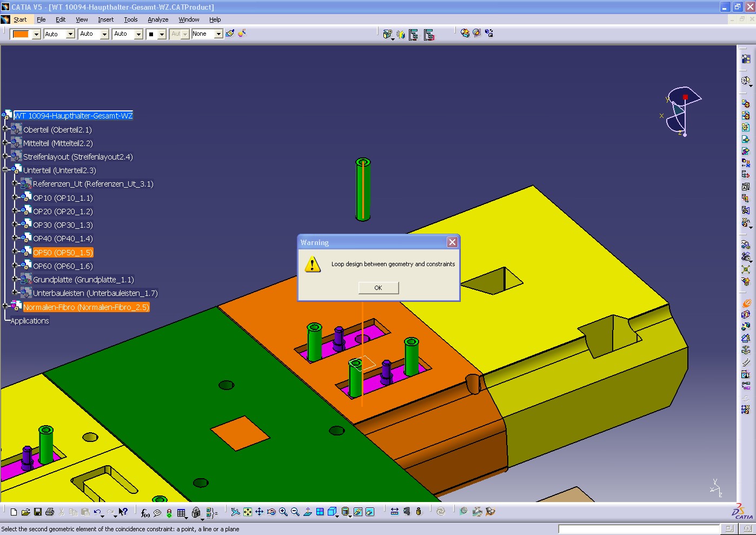Click the New document icon

pyautogui.click(x=14, y=512)
